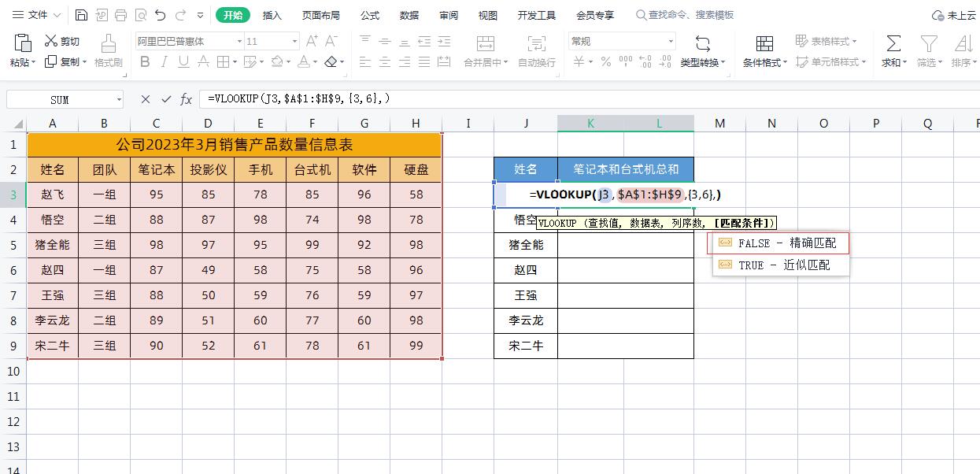Screen dimensions: 980x474
Task: Toggle Italic formatting
Action: tap(165, 61)
